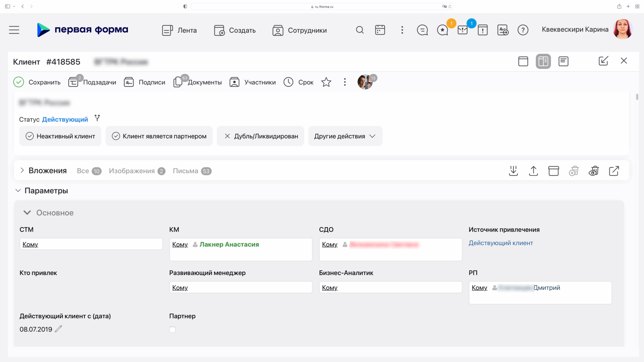Image resolution: width=644 pixels, height=362 pixels.
Task: Toggle Клиент является партнером button
Action: 159,136
